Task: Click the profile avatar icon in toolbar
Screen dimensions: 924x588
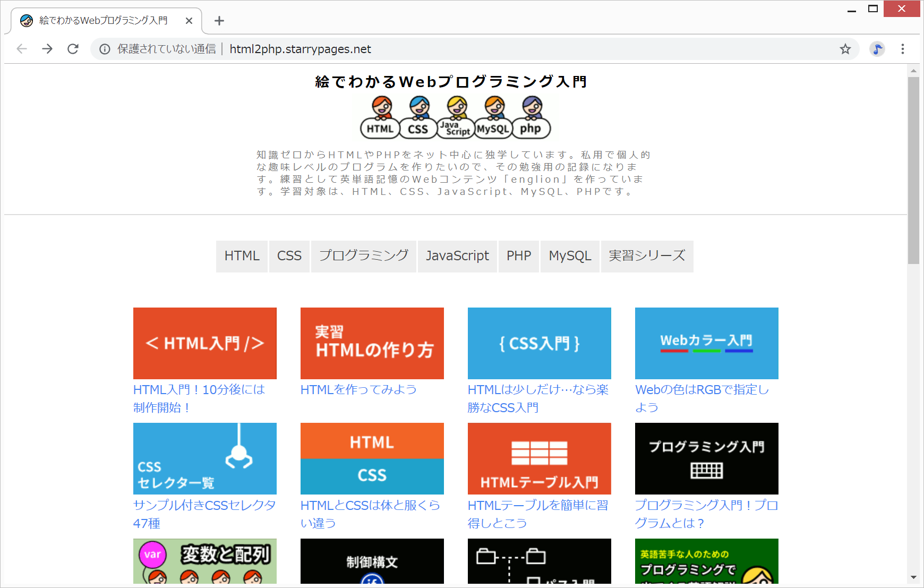Action: tap(877, 49)
